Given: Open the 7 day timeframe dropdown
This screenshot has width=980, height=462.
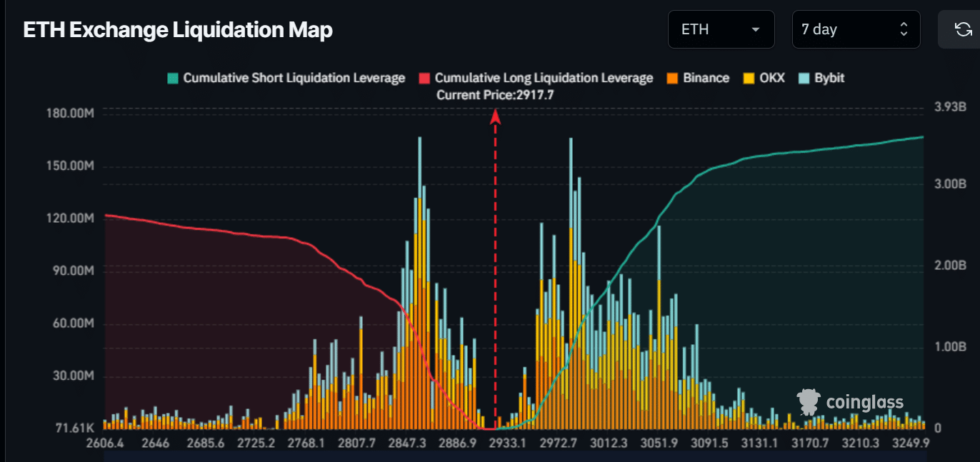Looking at the screenshot, I should point(855,29).
